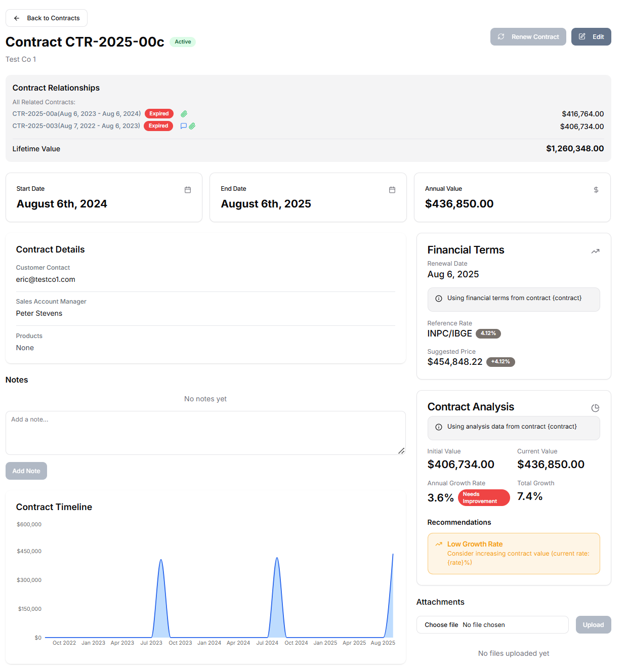Click the back arrow icon

click(x=17, y=18)
